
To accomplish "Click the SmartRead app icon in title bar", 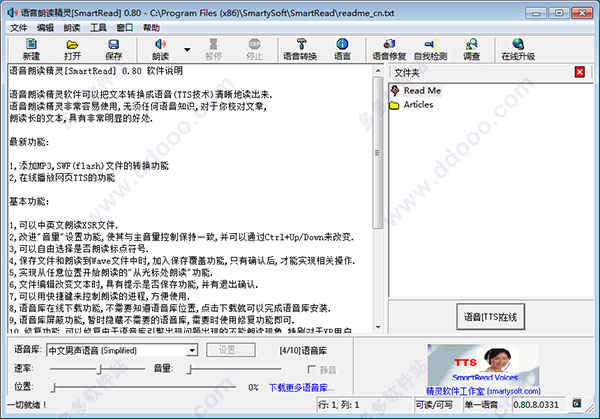I will pyautogui.click(x=12, y=13).
